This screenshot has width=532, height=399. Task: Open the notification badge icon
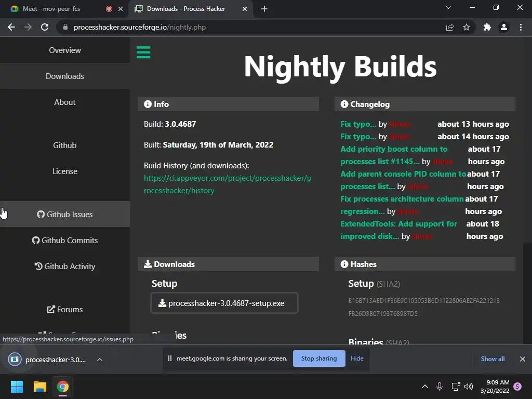click(x=517, y=387)
